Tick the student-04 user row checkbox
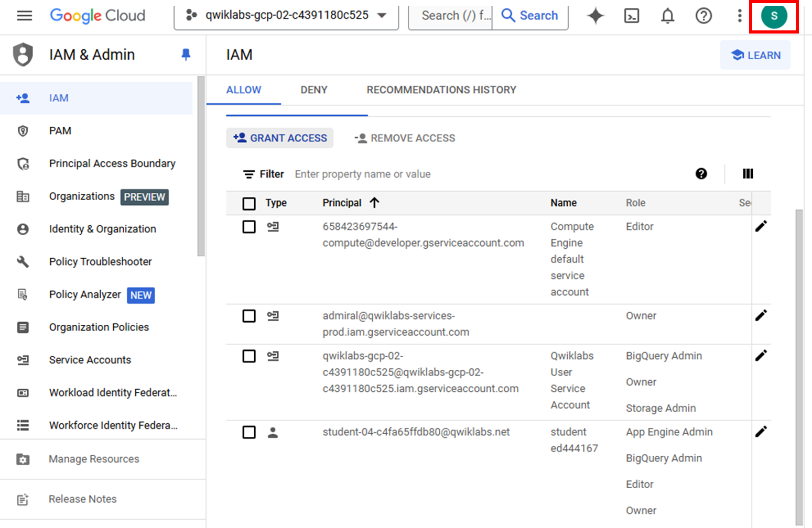812x528 pixels. pyautogui.click(x=249, y=432)
